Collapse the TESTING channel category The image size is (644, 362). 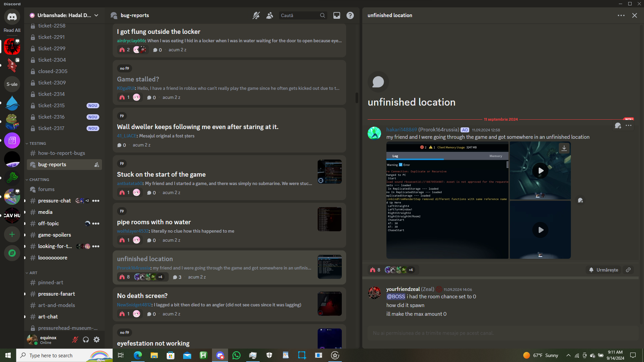point(37,143)
